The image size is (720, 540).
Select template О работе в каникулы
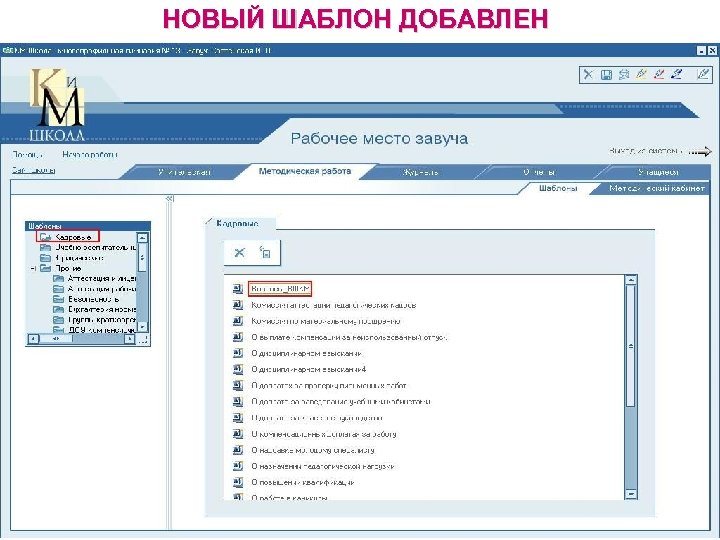[289, 497]
